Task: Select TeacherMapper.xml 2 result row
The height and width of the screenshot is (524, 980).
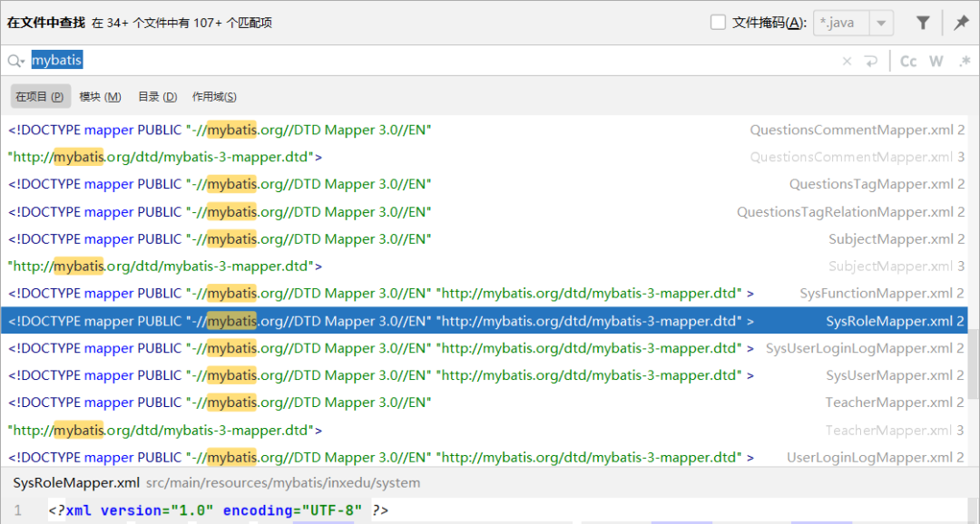Action: (x=485, y=403)
